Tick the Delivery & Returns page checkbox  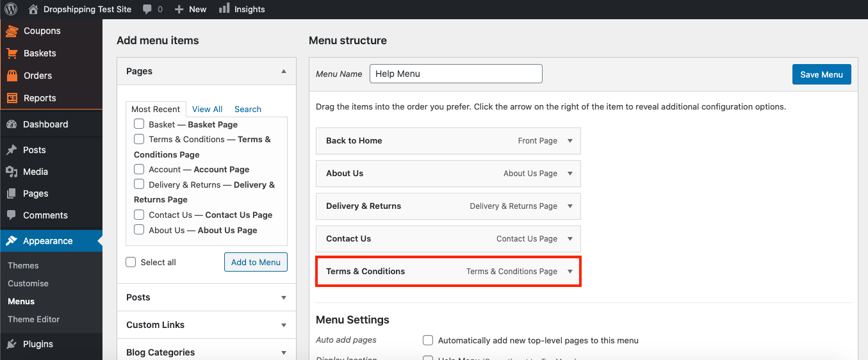[139, 184]
